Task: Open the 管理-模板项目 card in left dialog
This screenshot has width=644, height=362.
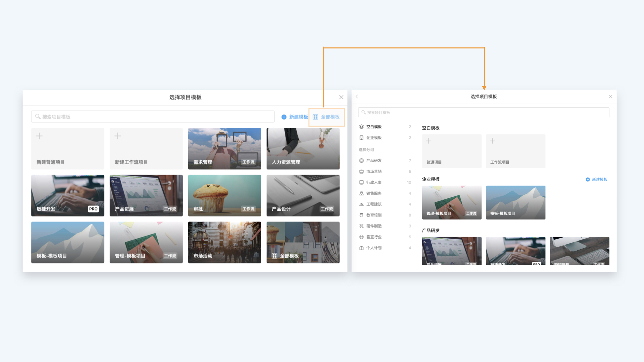Action: [x=146, y=242]
